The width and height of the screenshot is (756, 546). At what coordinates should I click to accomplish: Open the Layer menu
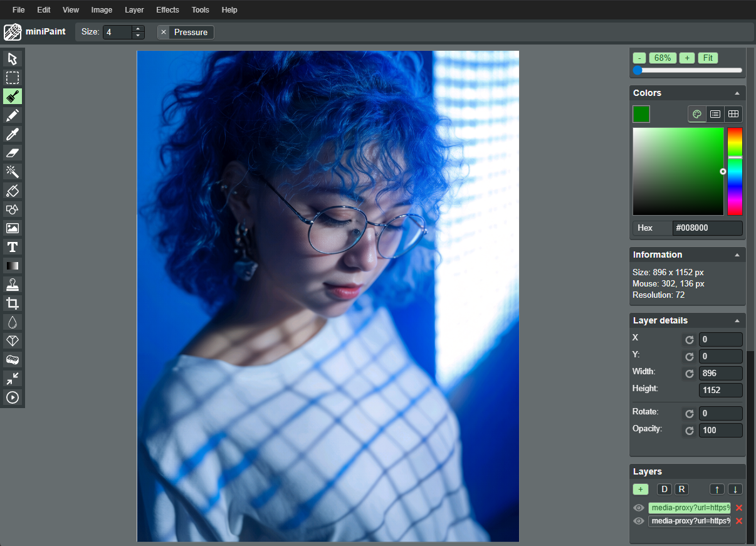point(134,10)
